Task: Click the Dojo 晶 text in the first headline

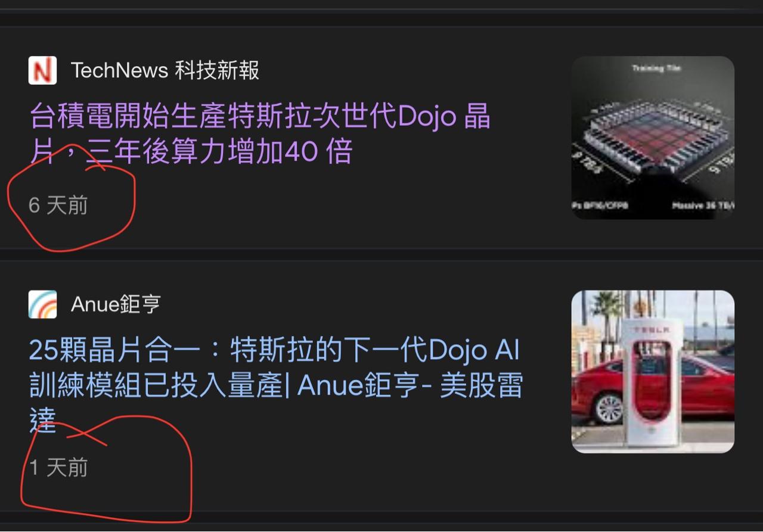Action: tap(444, 117)
